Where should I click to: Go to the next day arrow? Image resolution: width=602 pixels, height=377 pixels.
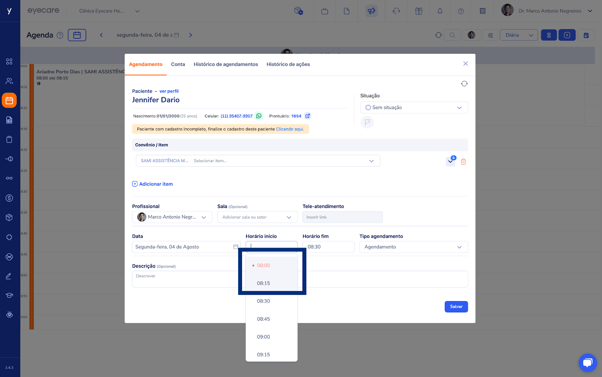click(x=190, y=35)
